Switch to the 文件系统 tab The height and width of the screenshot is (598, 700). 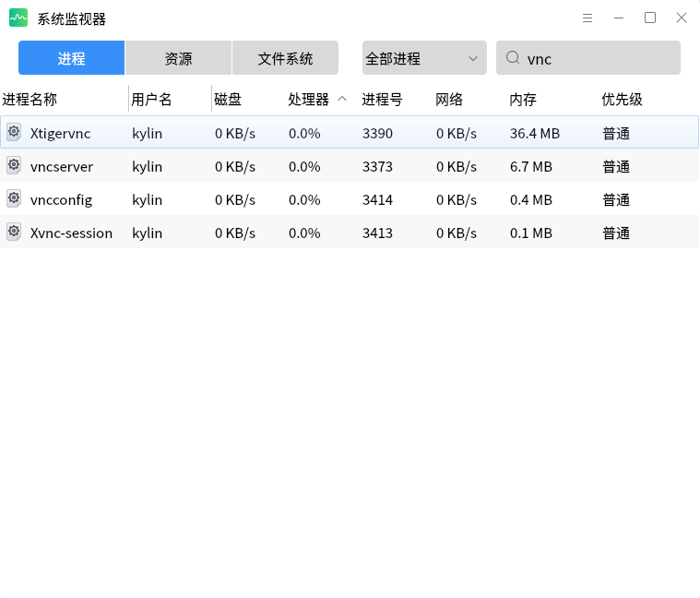(x=285, y=57)
